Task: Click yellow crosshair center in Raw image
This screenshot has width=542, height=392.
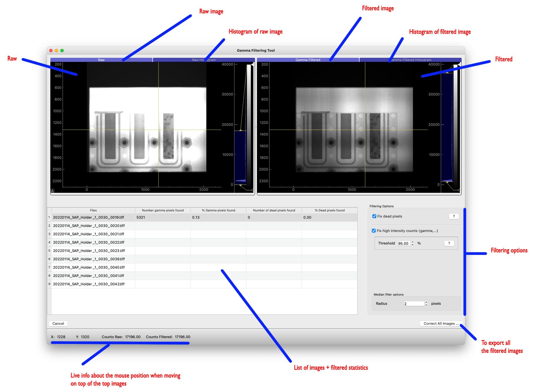Action: click(x=159, y=130)
